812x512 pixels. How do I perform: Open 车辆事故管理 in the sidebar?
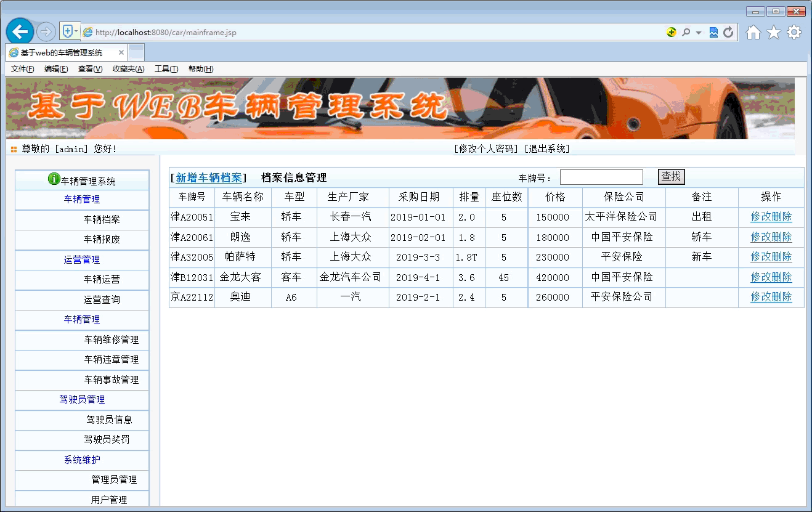(x=112, y=380)
